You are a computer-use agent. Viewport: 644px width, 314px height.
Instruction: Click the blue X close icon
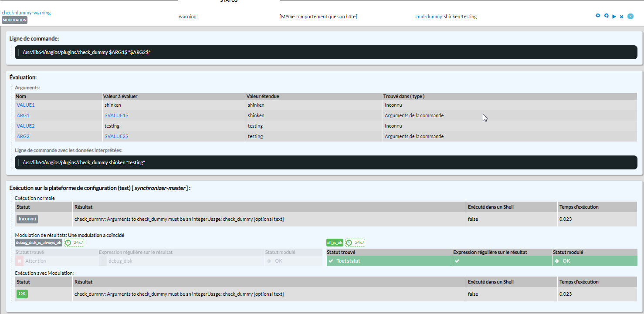[621, 17]
